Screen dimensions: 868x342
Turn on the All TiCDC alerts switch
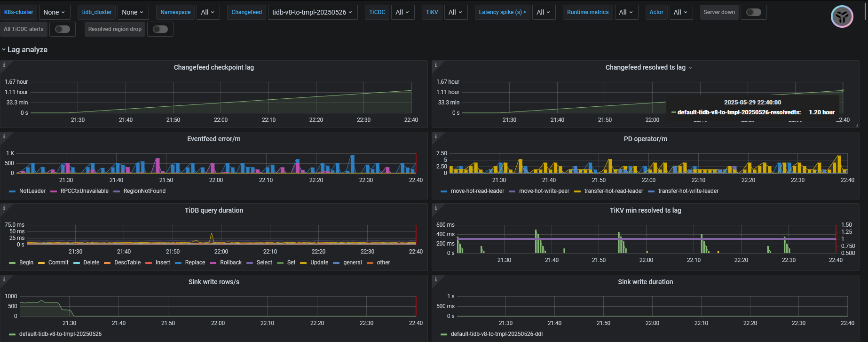62,29
